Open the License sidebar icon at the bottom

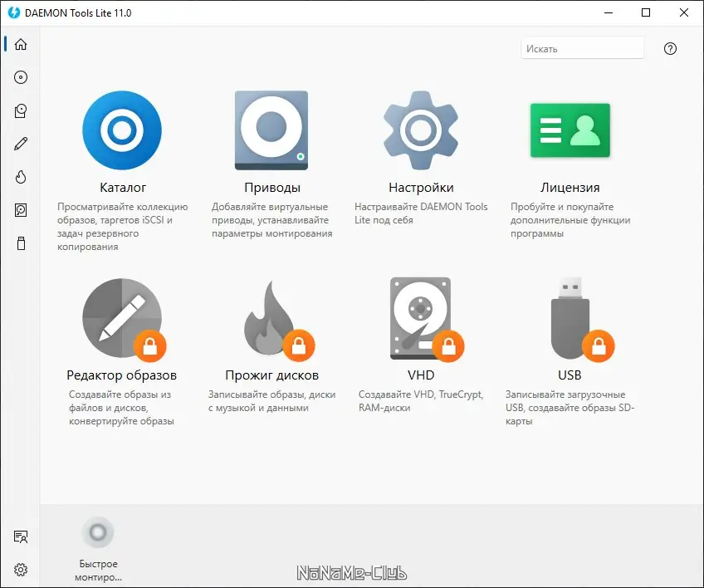click(x=21, y=537)
